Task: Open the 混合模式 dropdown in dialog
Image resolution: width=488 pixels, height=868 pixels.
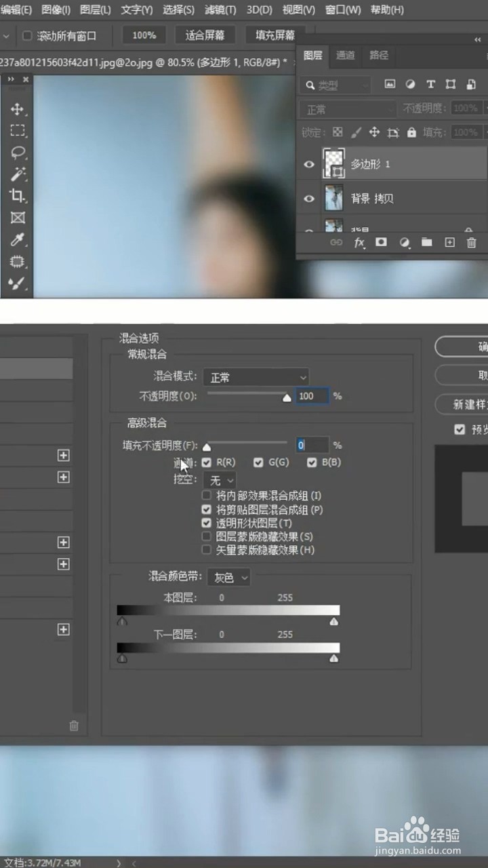Action: [256, 377]
